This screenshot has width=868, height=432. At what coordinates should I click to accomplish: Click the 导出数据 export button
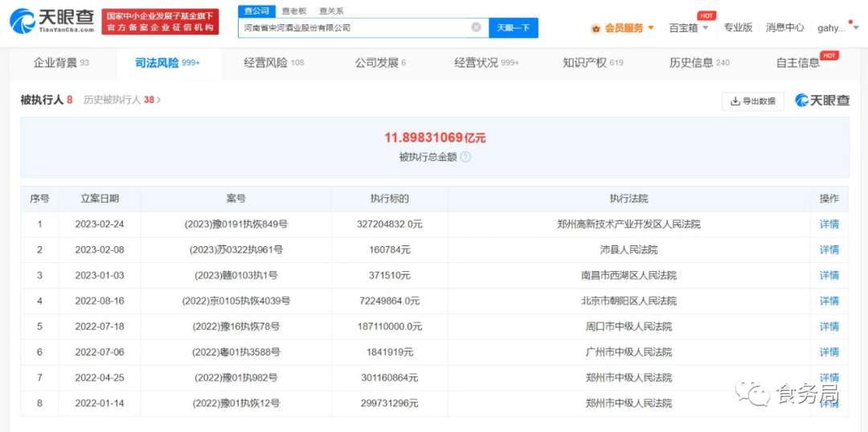753,101
